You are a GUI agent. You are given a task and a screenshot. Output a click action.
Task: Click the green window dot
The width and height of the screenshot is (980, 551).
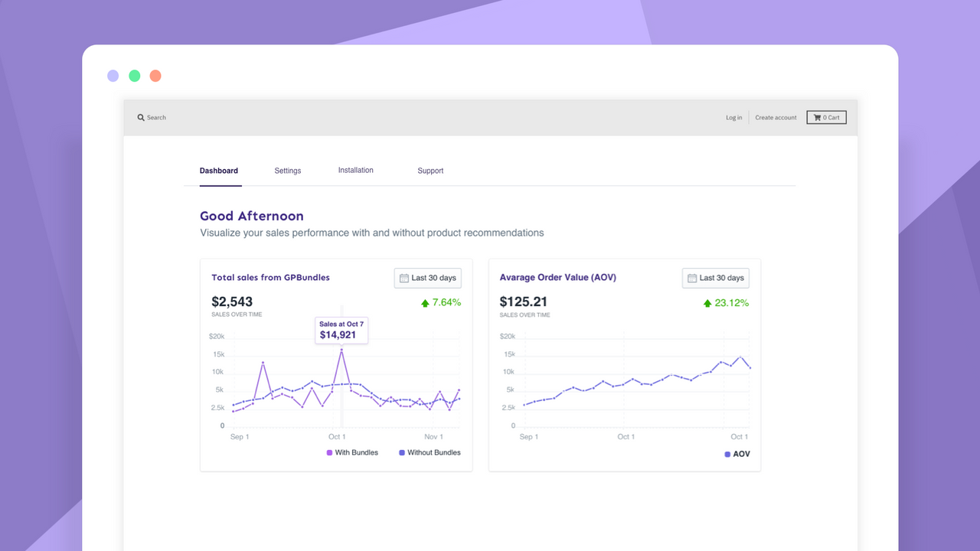coord(135,76)
